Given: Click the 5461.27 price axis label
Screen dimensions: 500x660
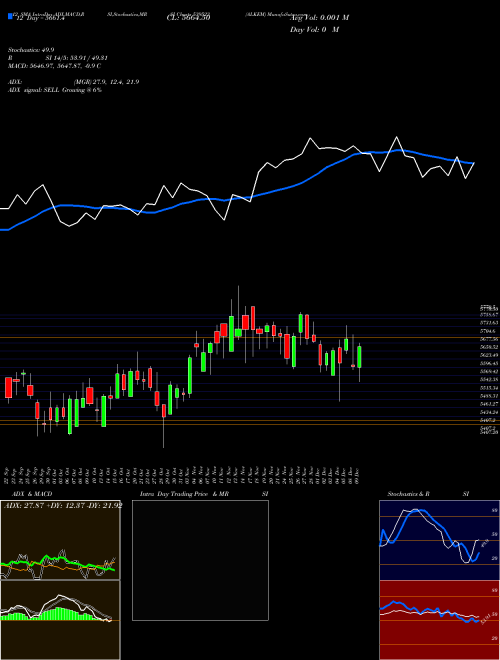Looking at the screenshot, I should click(489, 404).
